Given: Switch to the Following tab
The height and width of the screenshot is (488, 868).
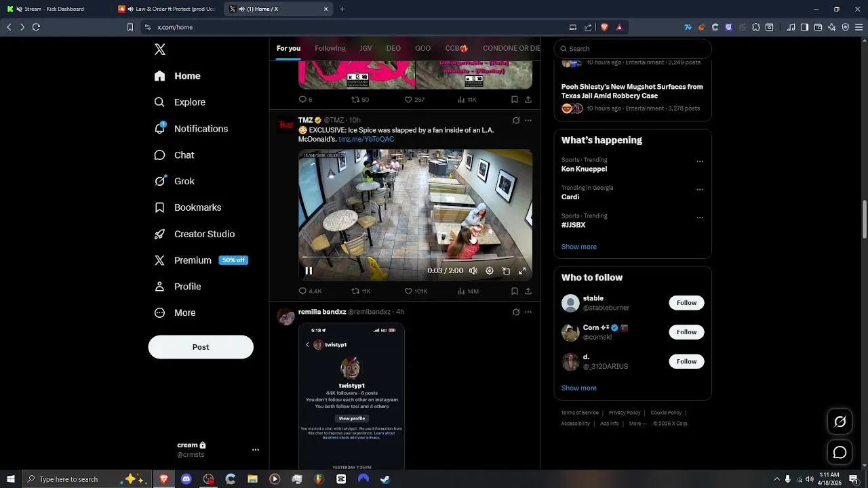Looking at the screenshot, I should (x=330, y=48).
